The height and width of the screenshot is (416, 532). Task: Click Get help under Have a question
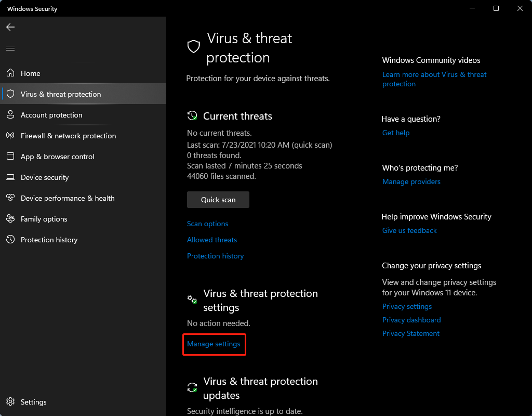point(396,133)
